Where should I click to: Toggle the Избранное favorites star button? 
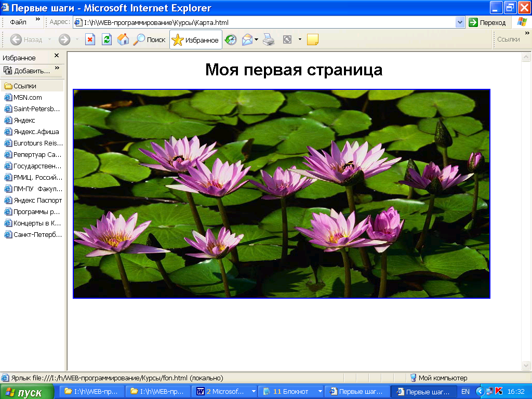[196, 39]
